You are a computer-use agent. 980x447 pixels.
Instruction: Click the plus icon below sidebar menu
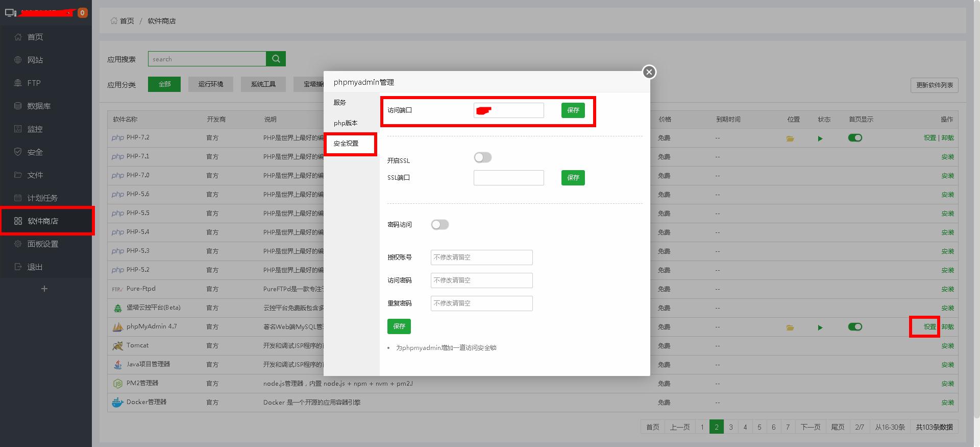(x=44, y=289)
